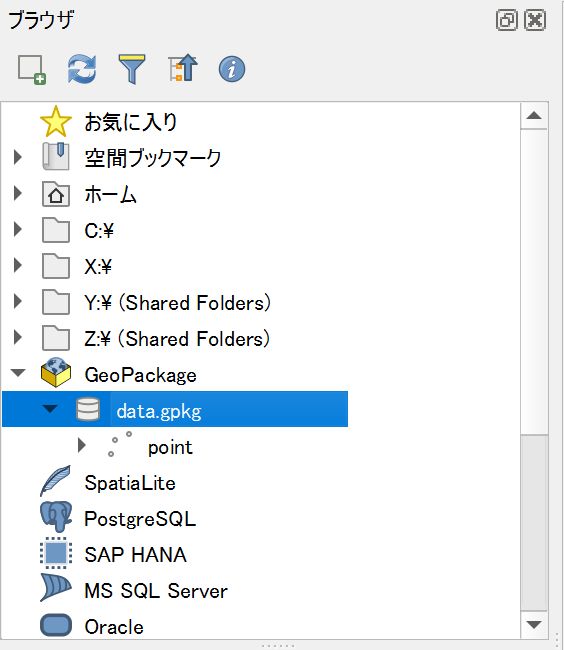
Task: Select the ホーム label
Action: (x=111, y=194)
